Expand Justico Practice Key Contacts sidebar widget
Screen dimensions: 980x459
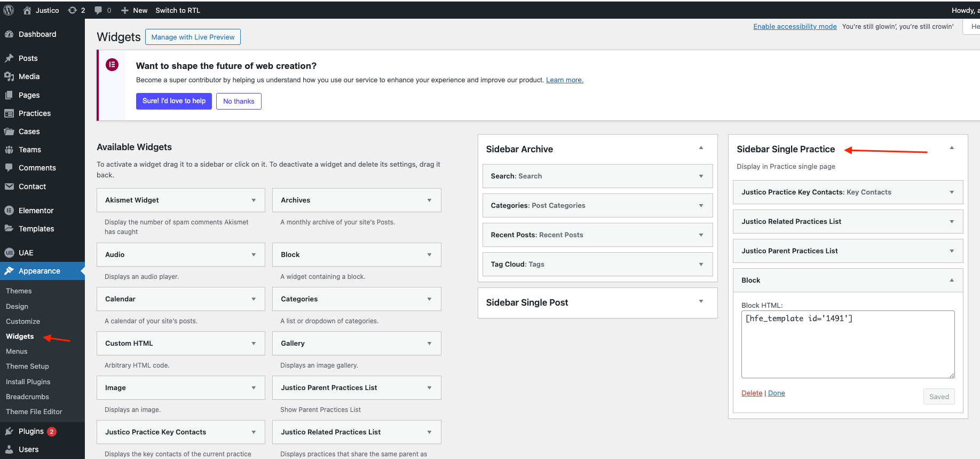coord(951,192)
